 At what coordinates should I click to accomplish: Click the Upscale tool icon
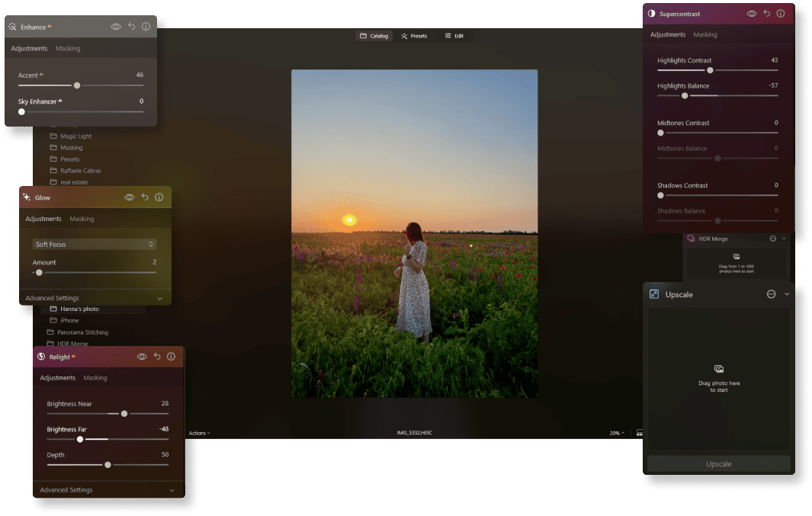(653, 293)
